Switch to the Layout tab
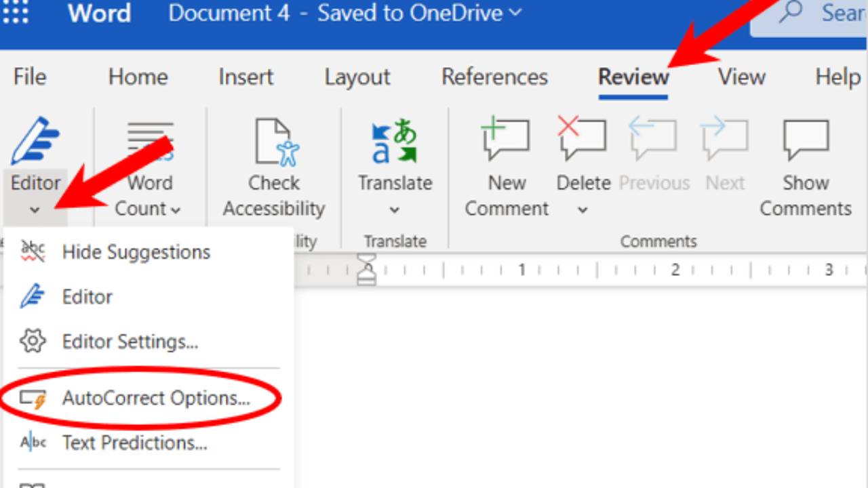The width and height of the screenshot is (868, 488). point(357,77)
